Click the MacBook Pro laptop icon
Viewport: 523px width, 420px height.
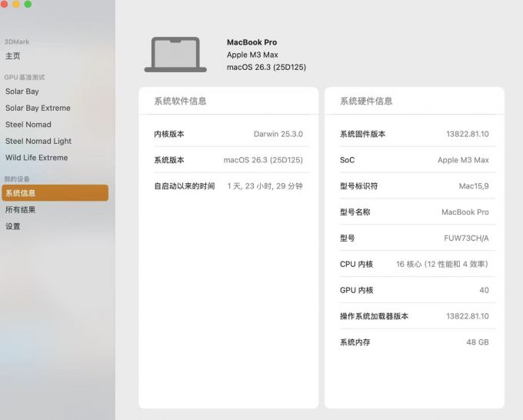[x=175, y=55]
